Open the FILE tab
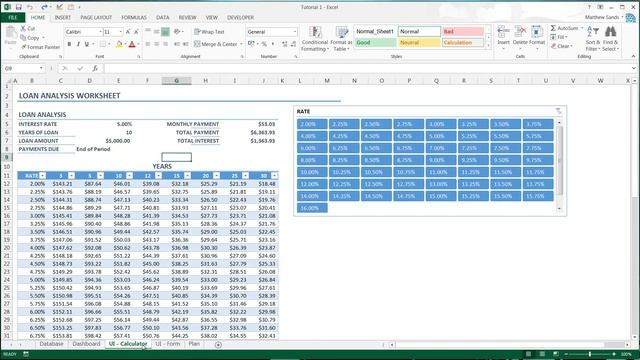Screen dimensions: 640x360 13,18
